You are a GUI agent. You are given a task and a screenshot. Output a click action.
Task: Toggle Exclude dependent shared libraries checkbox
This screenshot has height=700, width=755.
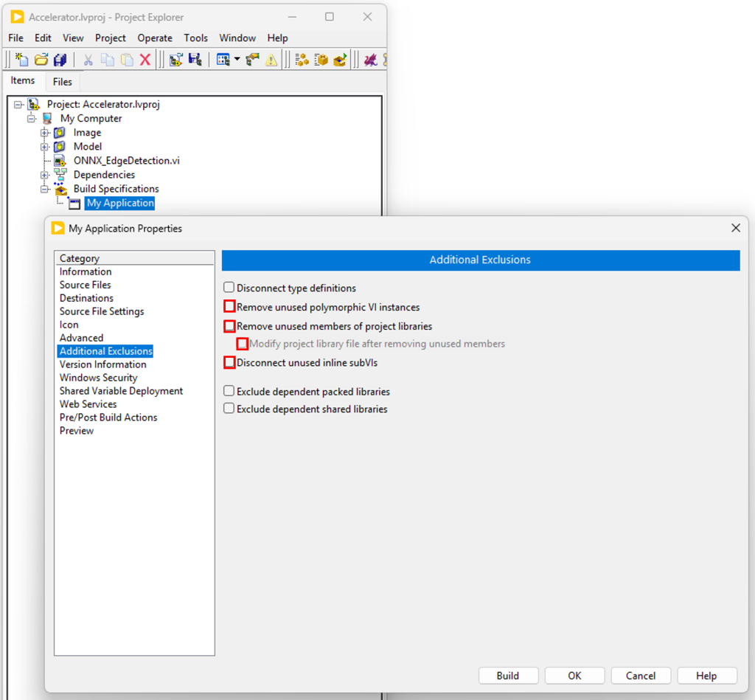[229, 409]
